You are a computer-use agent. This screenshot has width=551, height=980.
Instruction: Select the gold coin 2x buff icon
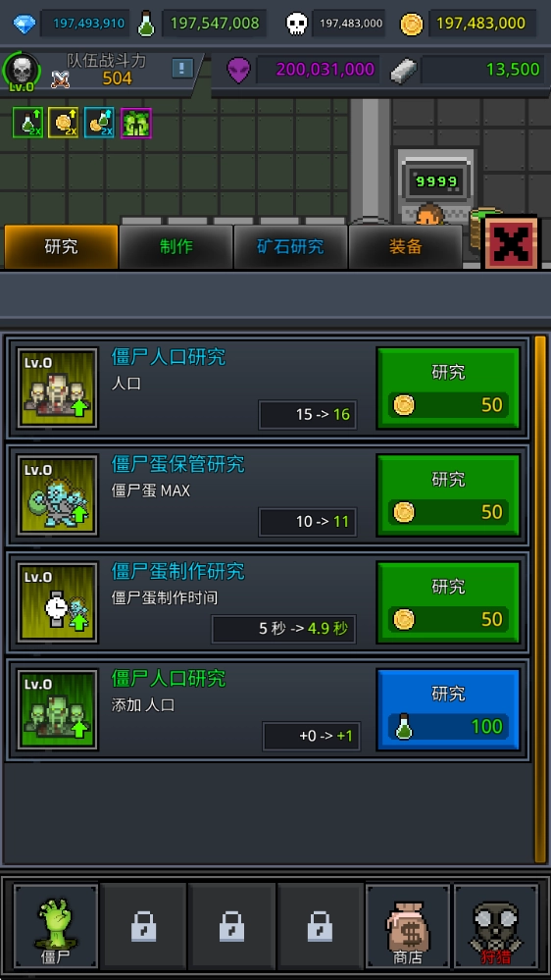[x=63, y=123]
